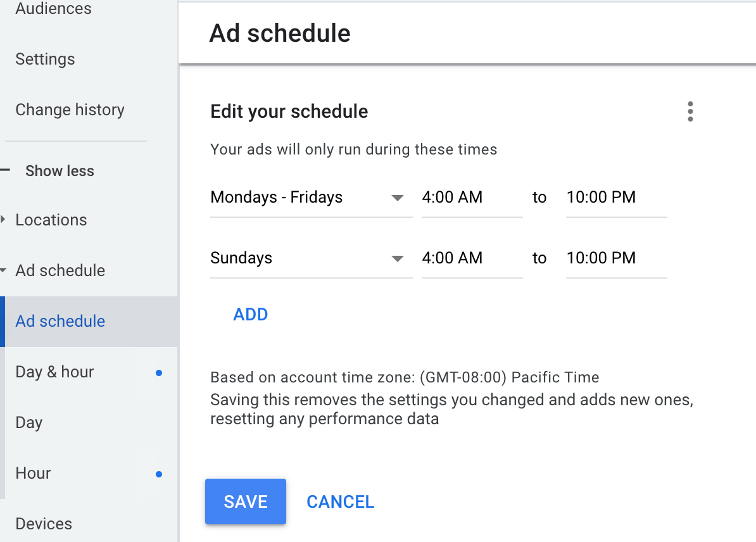Click the Mondays - Fridays 4:00 AM start time
This screenshot has height=542, width=756.
click(471, 198)
